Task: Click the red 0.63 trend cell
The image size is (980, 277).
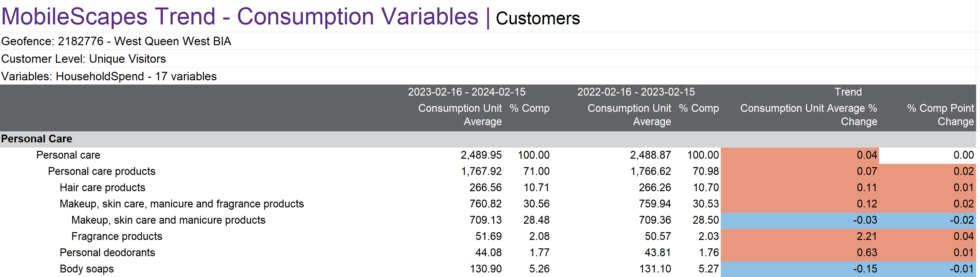Action: pyautogui.click(x=800, y=253)
